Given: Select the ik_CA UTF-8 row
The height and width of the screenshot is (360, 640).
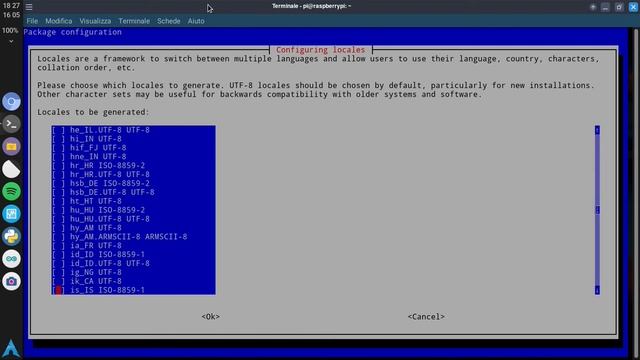Looking at the screenshot, I should 133,281.
